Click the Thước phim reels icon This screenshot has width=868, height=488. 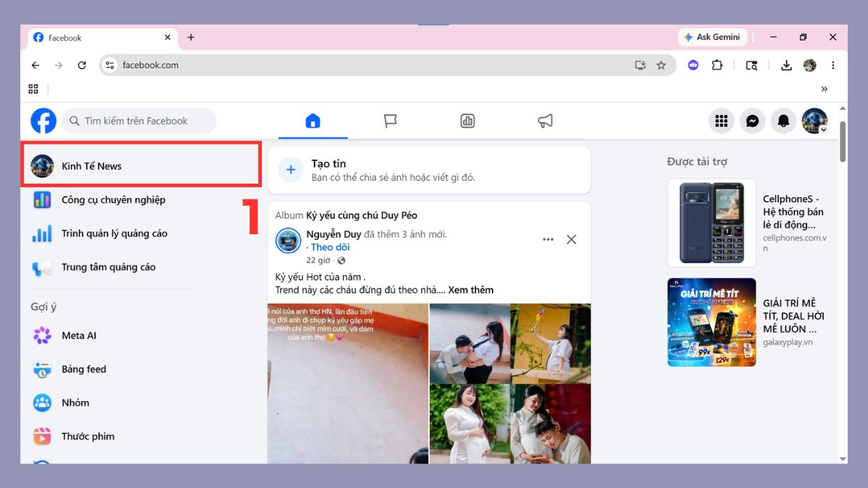pyautogui.click(x=42, y=436)
